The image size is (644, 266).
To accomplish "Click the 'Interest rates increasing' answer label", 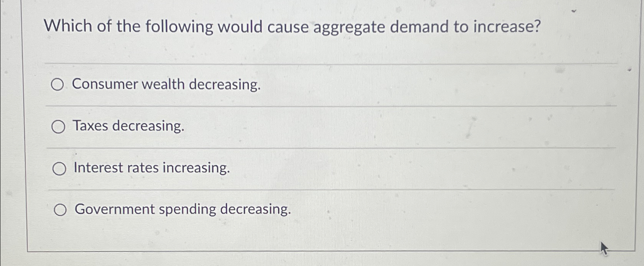I will 152,168.
